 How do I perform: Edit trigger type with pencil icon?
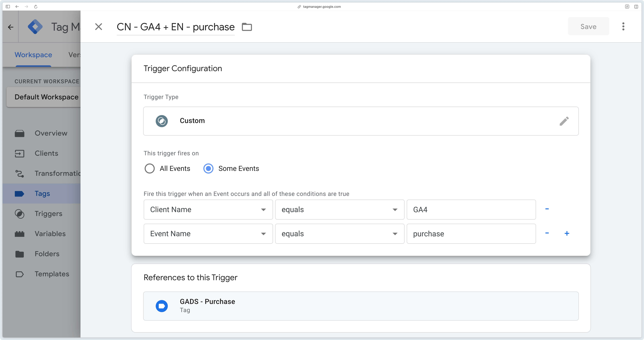(x=564, y=121)
